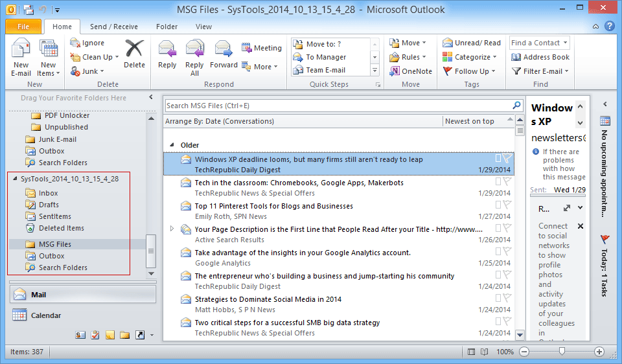
Task: Select the Home tab
Action: (62, 27)
